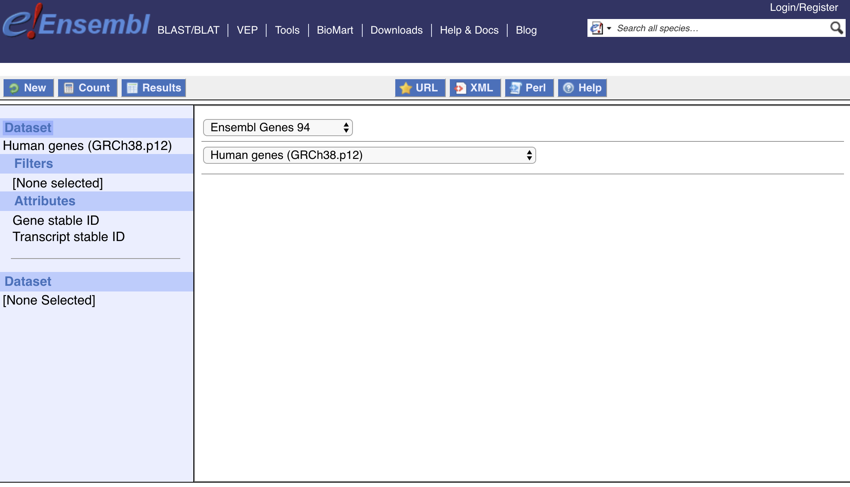Open the Downloads menu item

pyautogui.click(x=396, y=30)
